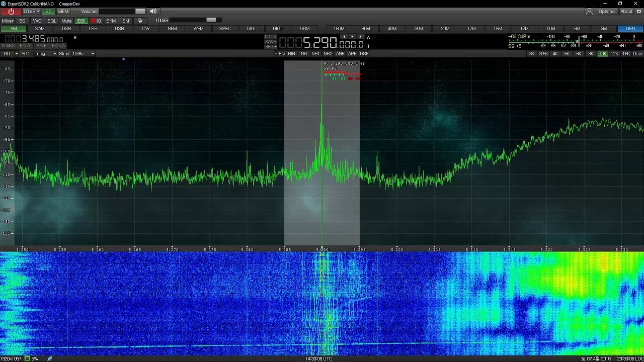This screenshot has height=362, width=644.
Task: Enable NB1 noise blanker
Action: click(315, 54)
